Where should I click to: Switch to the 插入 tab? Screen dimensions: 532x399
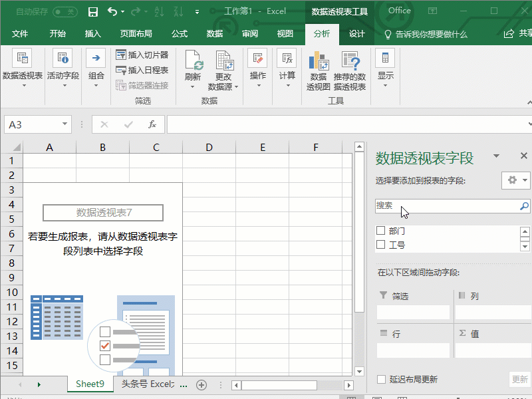point(92,34)
